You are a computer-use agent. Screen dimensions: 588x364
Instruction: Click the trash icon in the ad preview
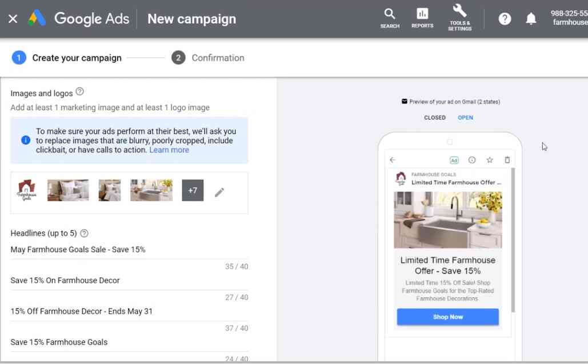coord(507,160)
